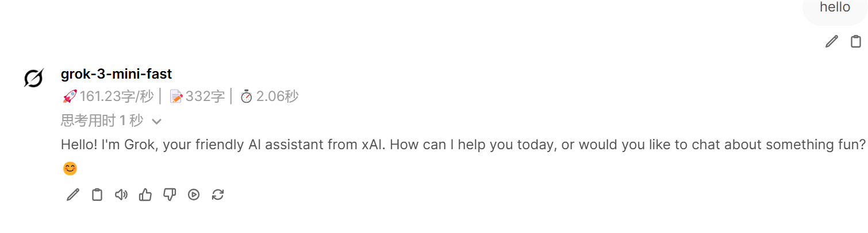Expand the chevron beside thinking time

156,122
